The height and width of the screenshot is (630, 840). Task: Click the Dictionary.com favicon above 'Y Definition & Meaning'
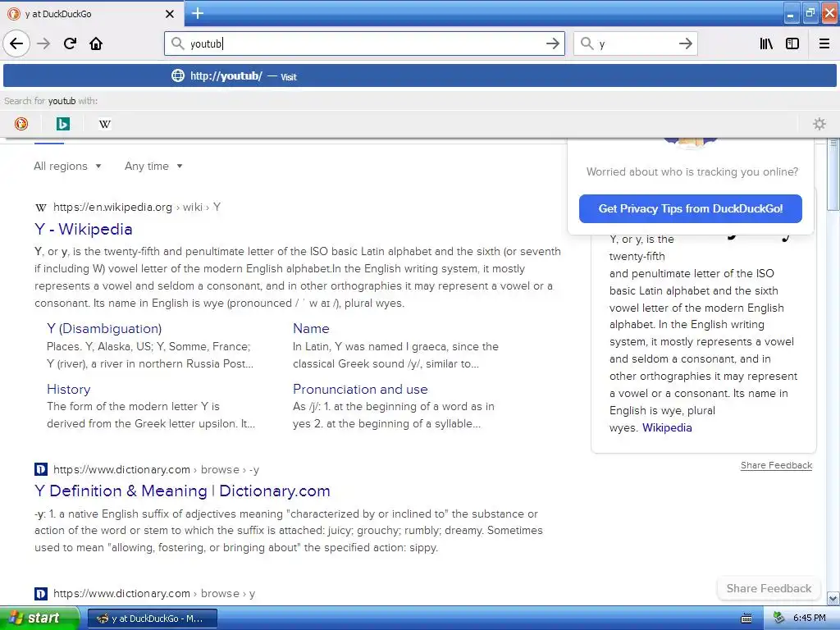tap(41, 469)
